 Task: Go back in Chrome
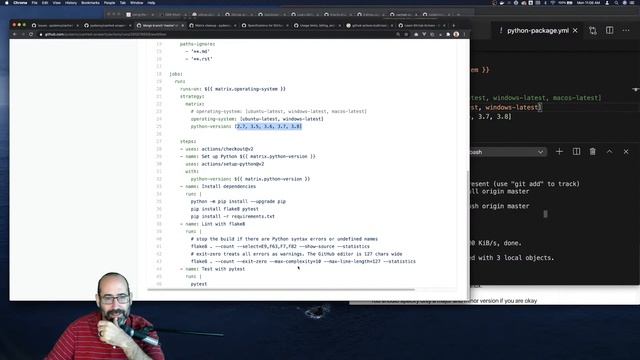coord(15,34)
